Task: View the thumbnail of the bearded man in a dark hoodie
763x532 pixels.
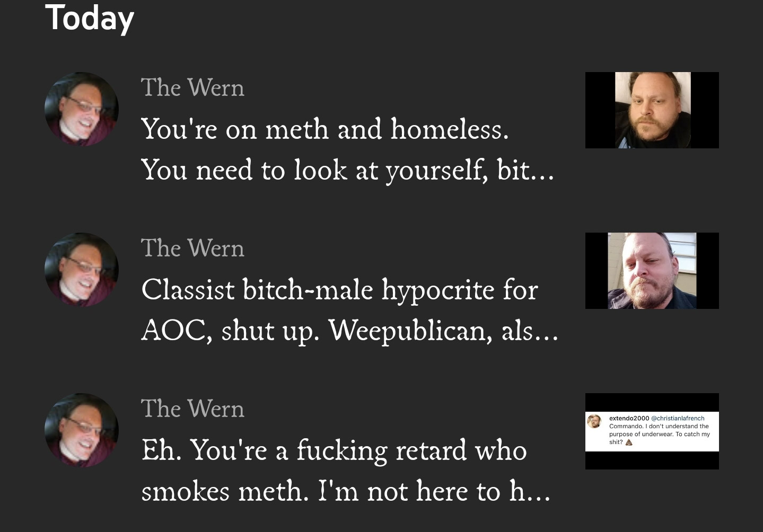Action: (x=652, y=110)
